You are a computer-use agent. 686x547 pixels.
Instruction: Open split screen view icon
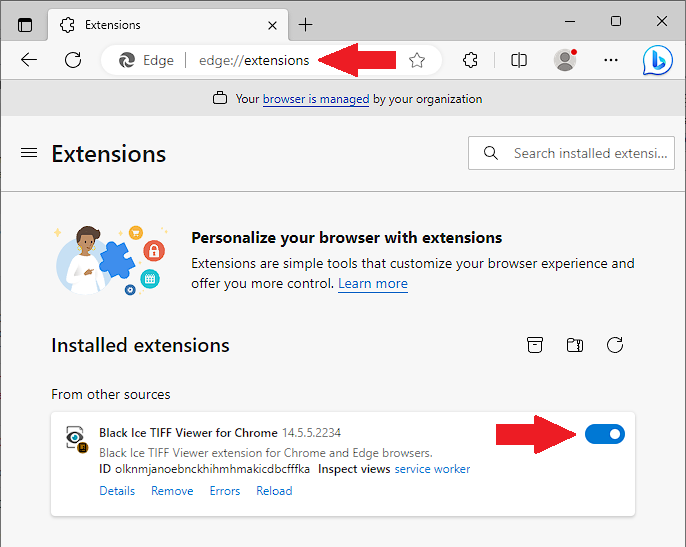click(x=519, y=60)
